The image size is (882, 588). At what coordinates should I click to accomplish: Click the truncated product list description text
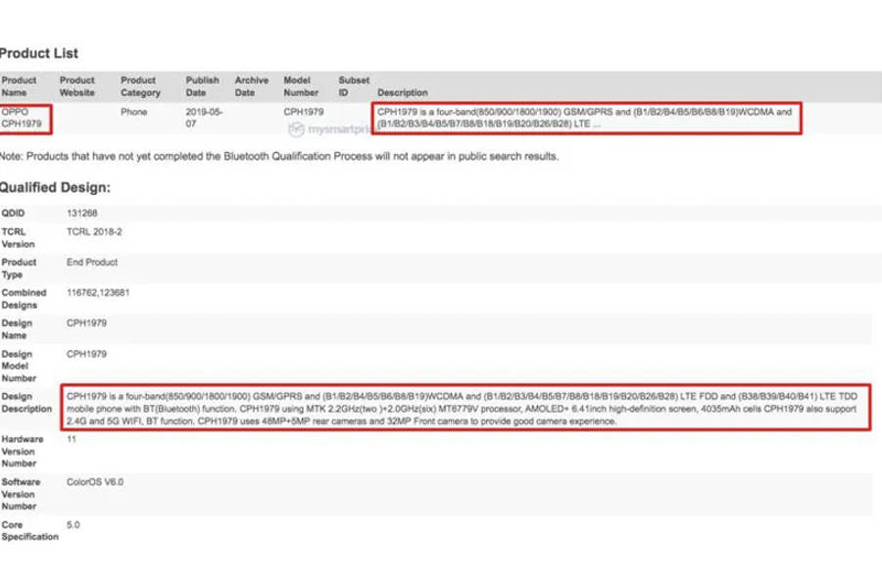tap(584, 118)
